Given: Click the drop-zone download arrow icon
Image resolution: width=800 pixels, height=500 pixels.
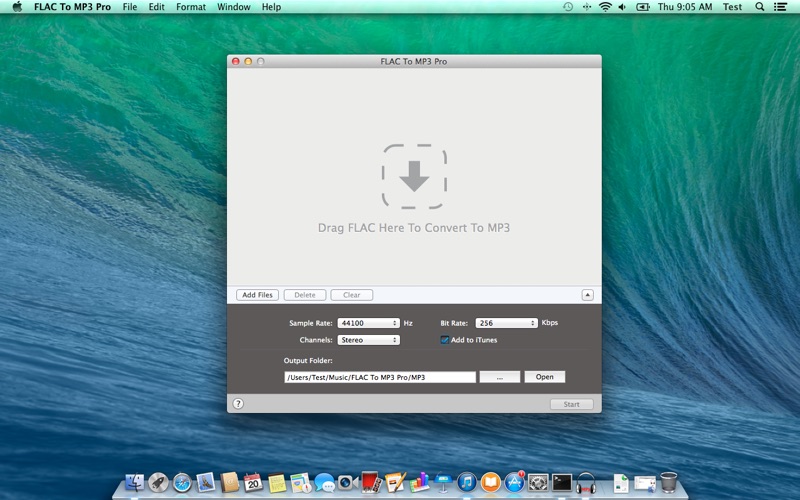Looking at the screenshot, I should coord(414,177).
